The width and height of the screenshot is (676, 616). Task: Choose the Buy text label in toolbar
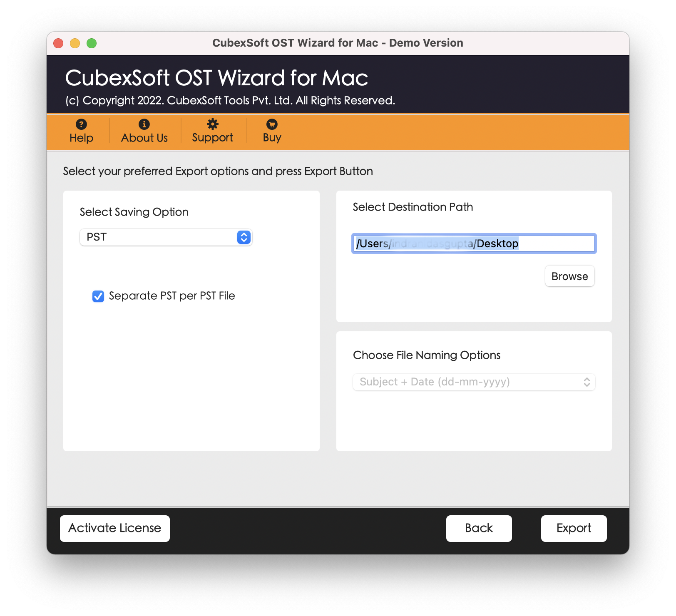click(272, 138)
